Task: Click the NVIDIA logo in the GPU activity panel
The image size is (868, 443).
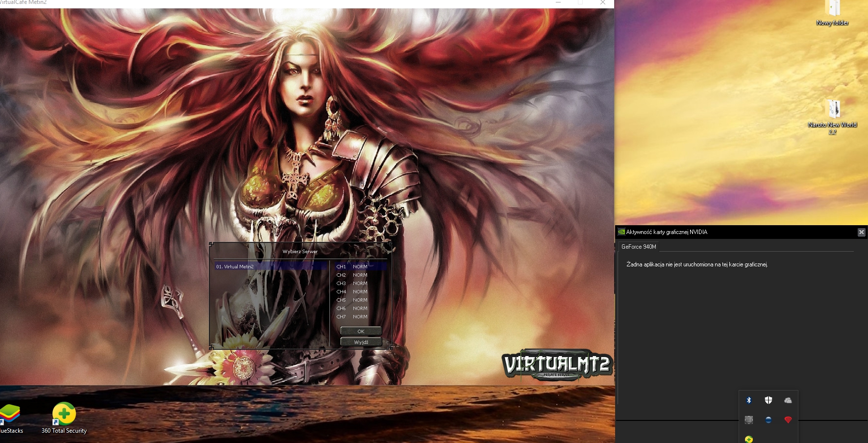Action: pos(621,232)
